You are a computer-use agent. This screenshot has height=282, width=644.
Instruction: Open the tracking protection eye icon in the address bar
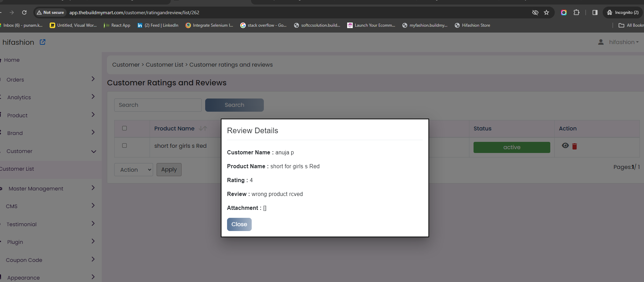(535, 12)
